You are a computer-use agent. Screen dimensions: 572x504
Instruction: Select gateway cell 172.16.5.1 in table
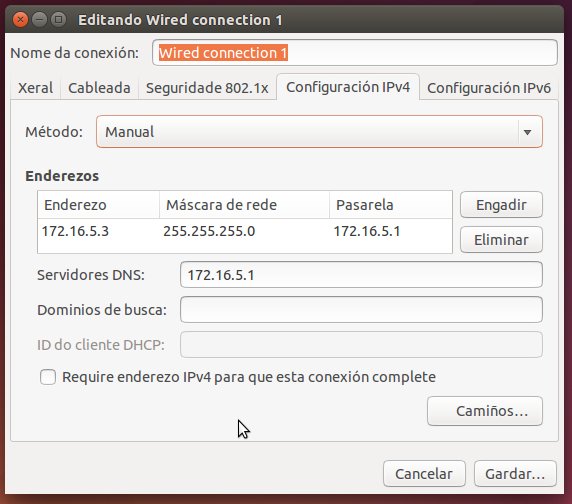[x=367, y=231]
